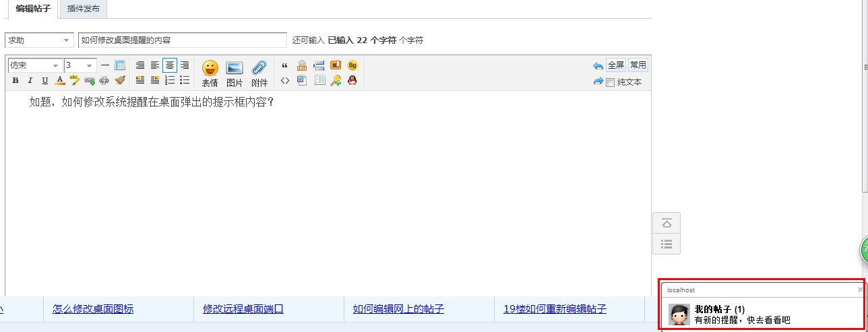Insert a horizontal rule line
The height and width of the screenshot is (332, 868).
pos(105,65)
